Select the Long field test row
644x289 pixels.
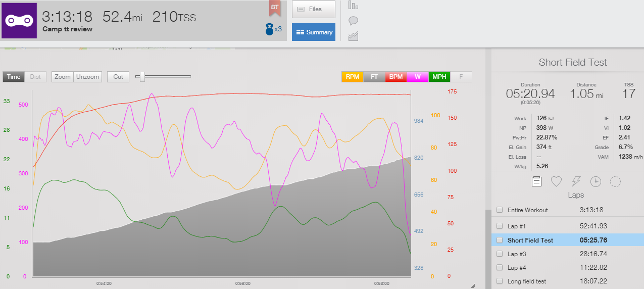(x=568, y=281)
